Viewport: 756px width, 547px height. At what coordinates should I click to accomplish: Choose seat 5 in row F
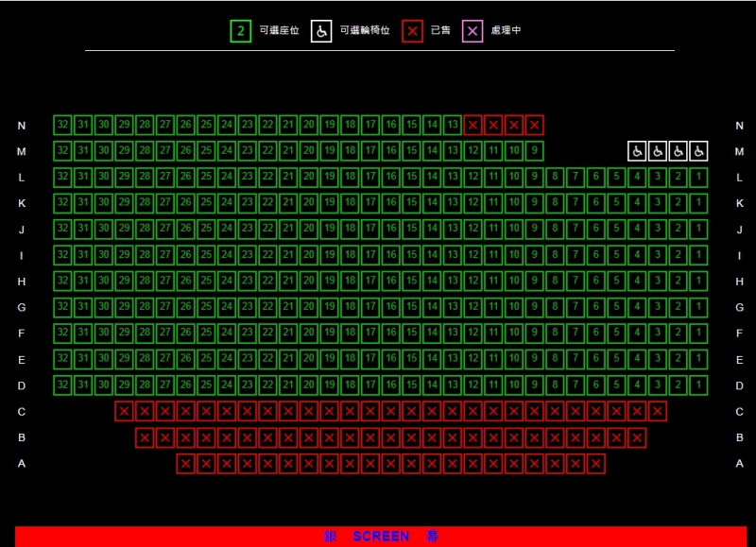[x=616, y=333]
